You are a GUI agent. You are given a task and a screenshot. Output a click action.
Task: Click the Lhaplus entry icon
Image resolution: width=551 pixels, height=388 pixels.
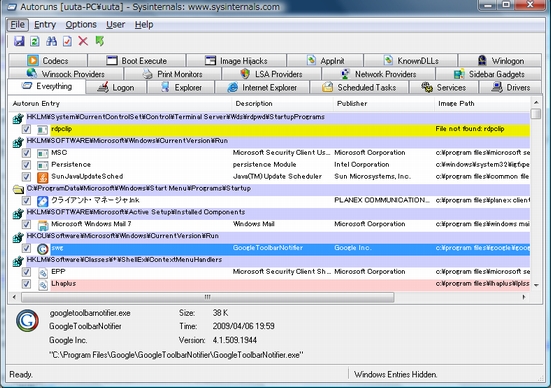coord(43,285)
